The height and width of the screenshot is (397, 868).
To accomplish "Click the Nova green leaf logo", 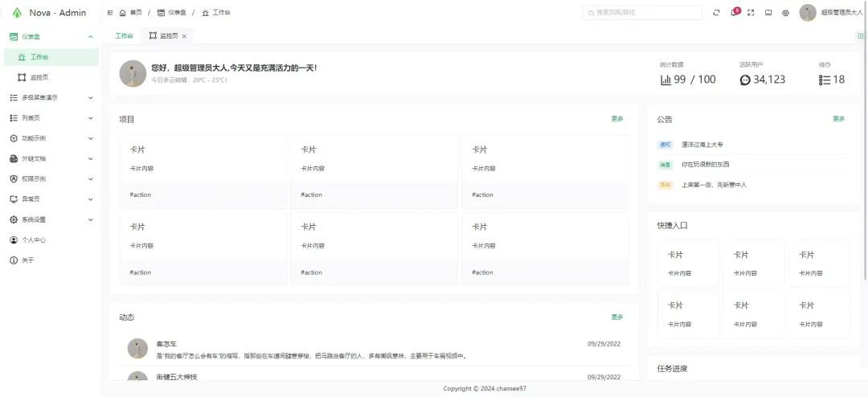I will point(17,13).
